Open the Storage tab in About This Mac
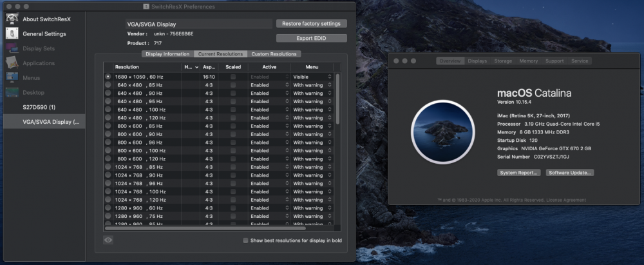Viewport: 644px width, 265px height. click(503, 61)
